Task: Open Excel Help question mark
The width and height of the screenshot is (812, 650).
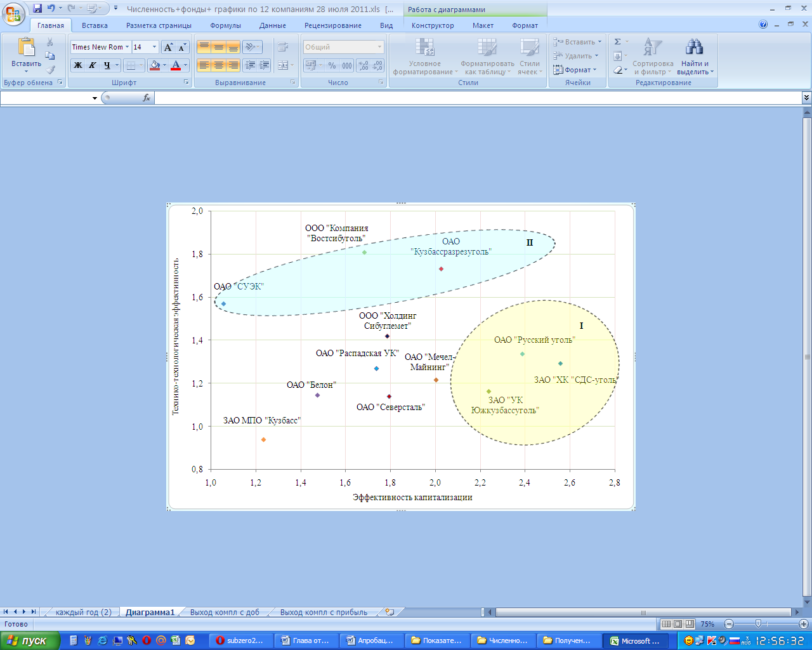Action: pos(763,25)
